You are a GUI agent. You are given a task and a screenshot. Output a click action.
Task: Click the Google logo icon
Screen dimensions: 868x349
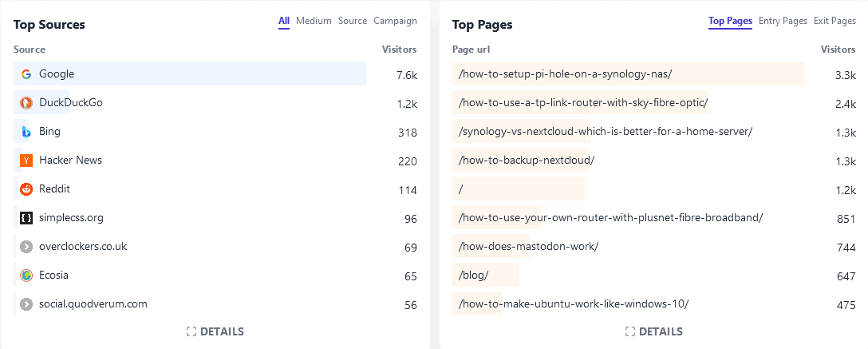tap(26, 74)
